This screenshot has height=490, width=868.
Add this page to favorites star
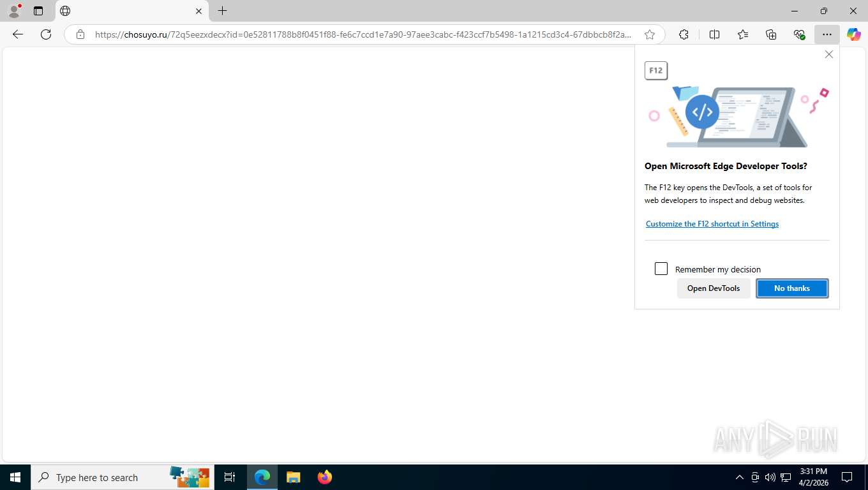pyautogui.click(x=650, y=34)
